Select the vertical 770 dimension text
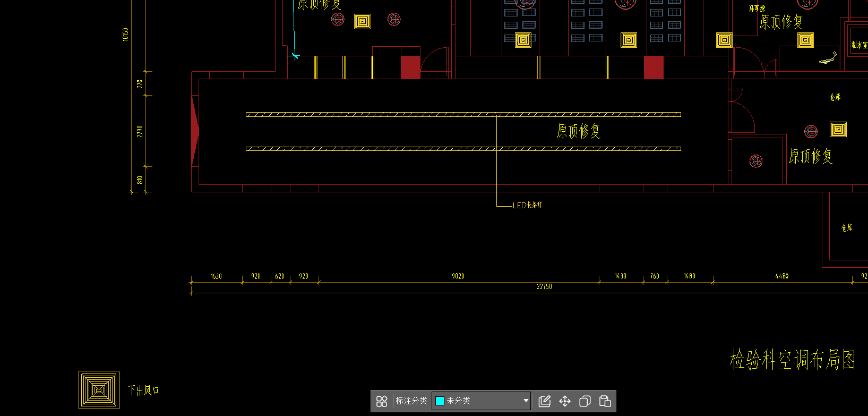 [x=140, y=84]
